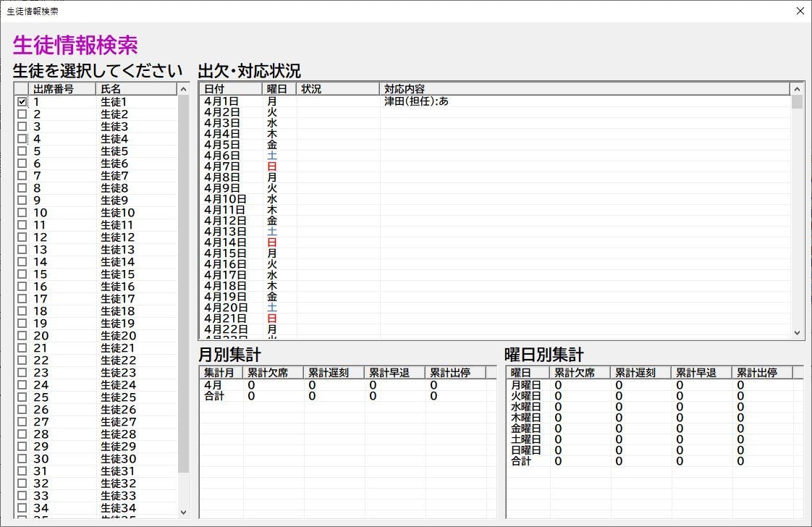Select the checkbox for 生徒8

[22, 188]
